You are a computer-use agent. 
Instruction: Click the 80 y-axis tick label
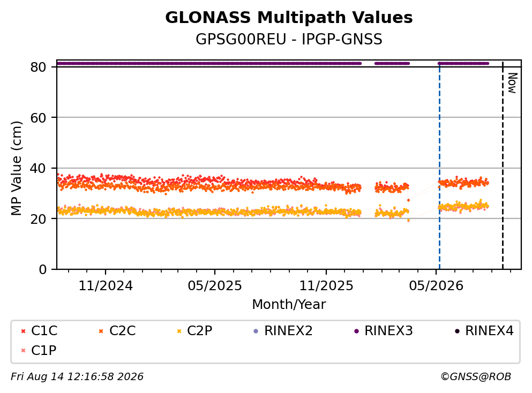tap(38, 67)
